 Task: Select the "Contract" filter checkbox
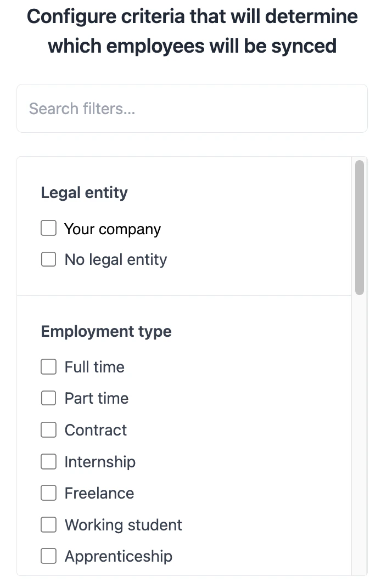pyautogui.click(x=48, y=430)
